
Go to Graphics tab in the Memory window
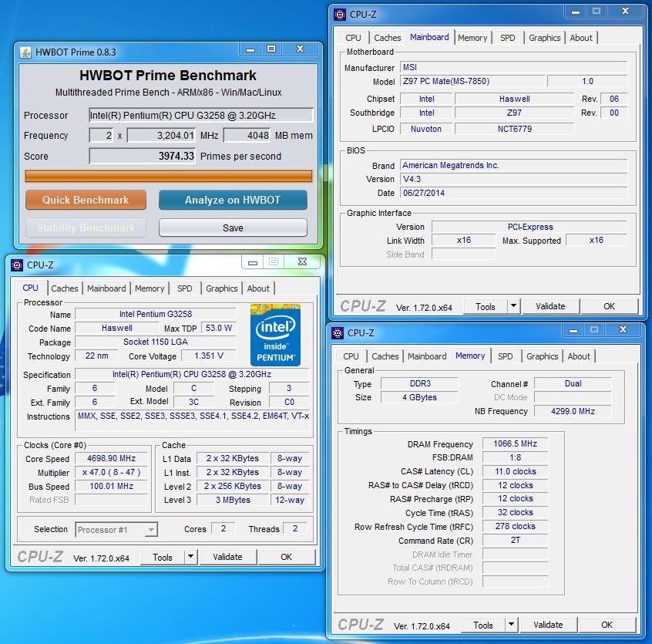point(543,356)
